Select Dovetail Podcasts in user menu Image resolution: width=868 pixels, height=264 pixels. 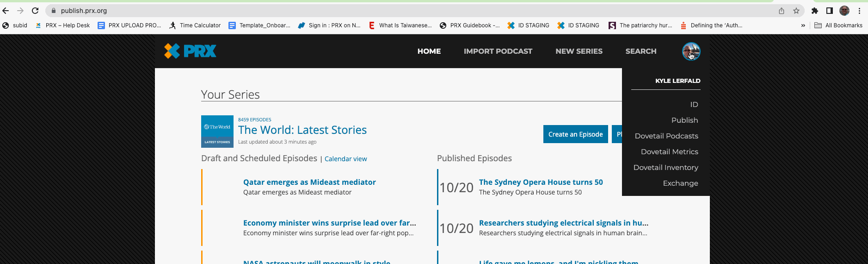point(666,136)
